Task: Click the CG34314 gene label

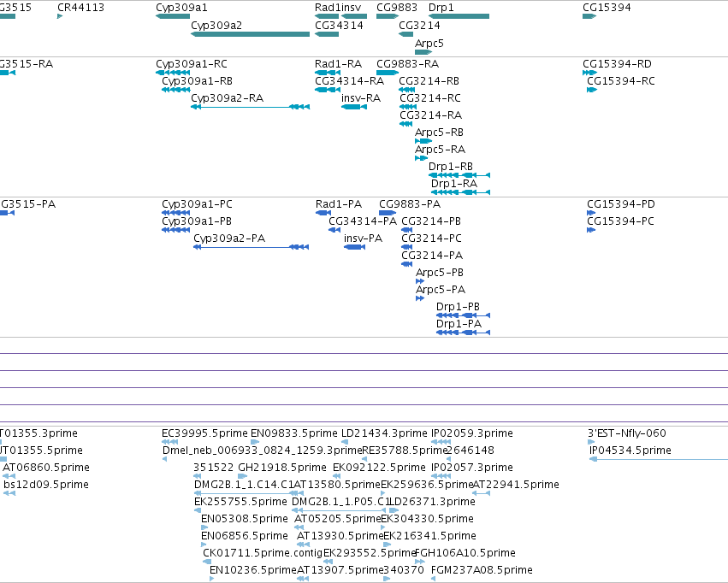Action: point(339,26)
